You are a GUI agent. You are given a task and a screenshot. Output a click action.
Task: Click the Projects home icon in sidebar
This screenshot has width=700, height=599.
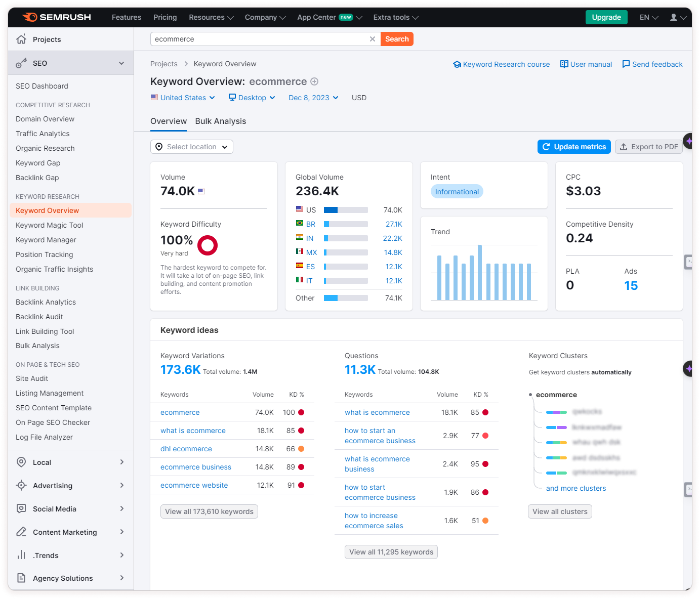click(21, 39)
